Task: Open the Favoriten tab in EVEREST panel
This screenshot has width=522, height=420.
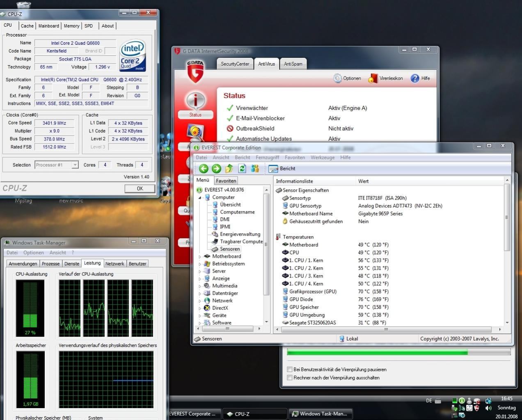Action: [226, 181]
